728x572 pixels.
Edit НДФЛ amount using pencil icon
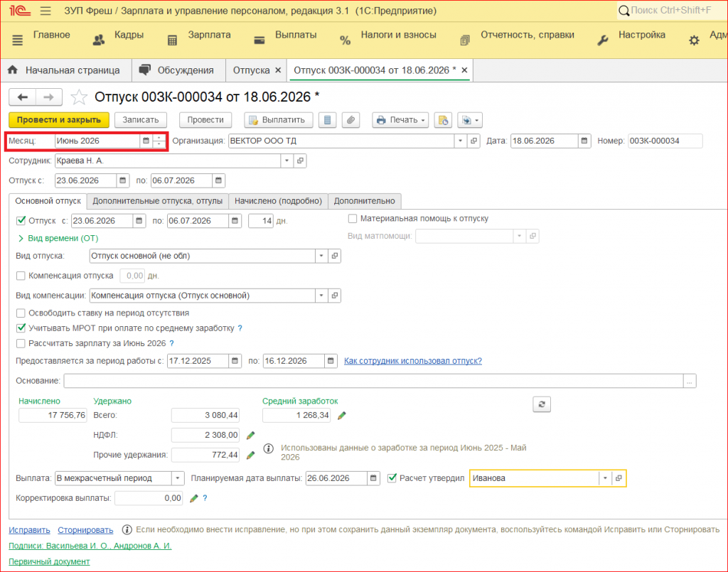click(251, 435)
